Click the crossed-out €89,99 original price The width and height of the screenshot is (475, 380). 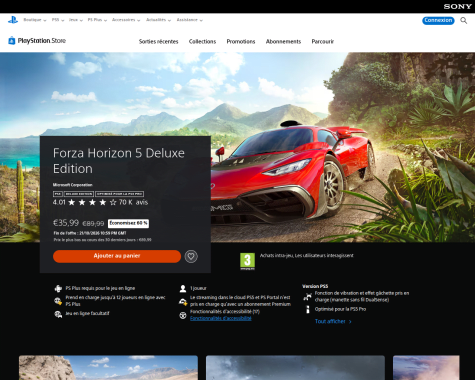93,223
